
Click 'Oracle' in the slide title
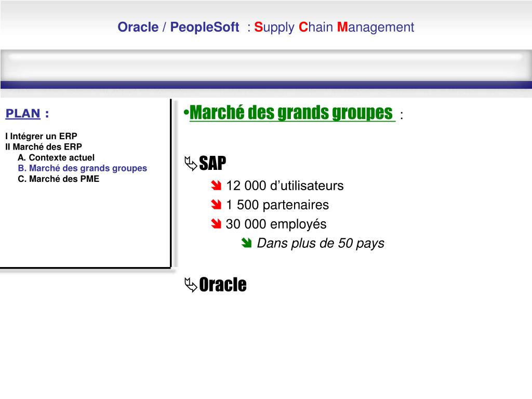138,27
